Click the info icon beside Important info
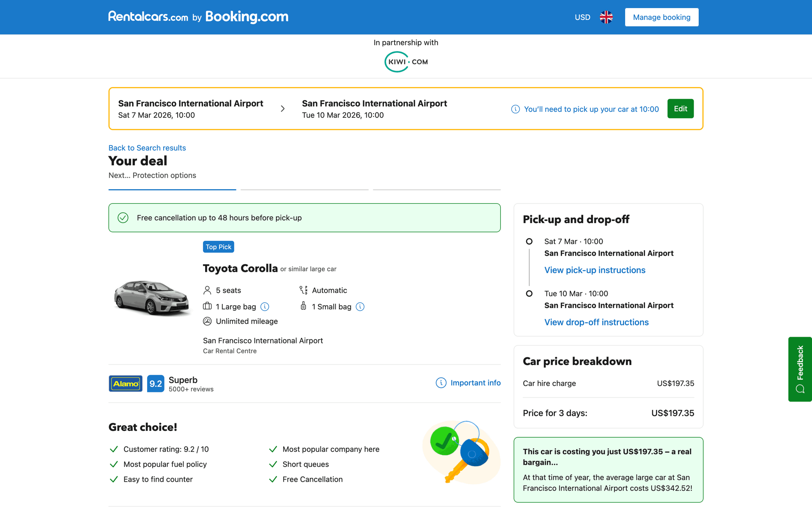 pos(441,383)
